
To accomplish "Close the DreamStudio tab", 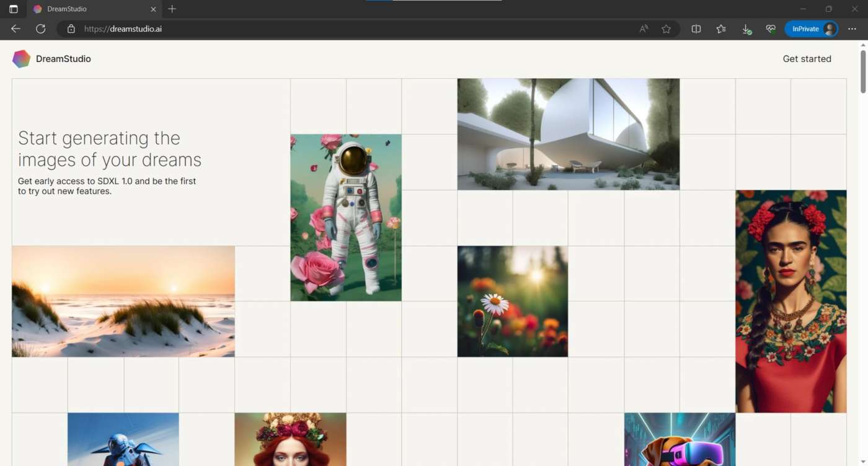I will point(153,9).
